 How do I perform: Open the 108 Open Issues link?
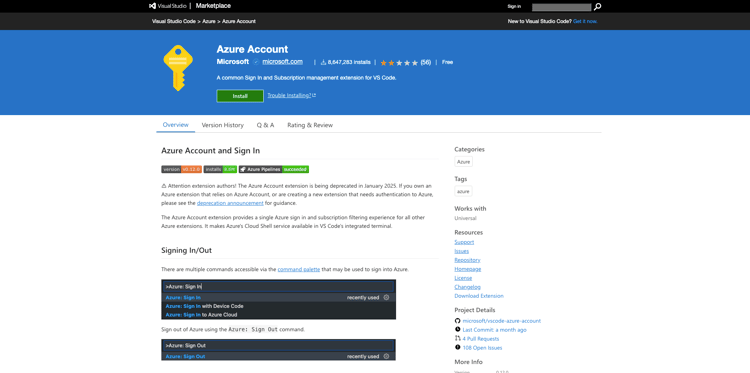(x=482, y=348)
